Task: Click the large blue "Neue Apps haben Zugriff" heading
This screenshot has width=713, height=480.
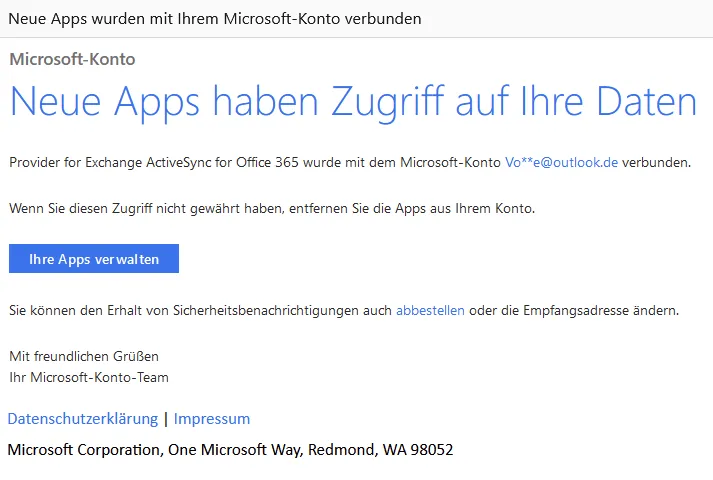Action: (353, 102)
